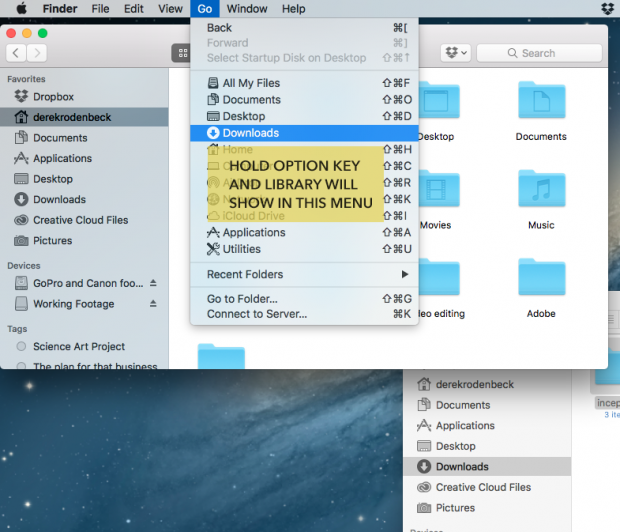Select the Desktop folder in file area
The height and width of the screenshot is (532, 620).
click(x=439, y=100)
